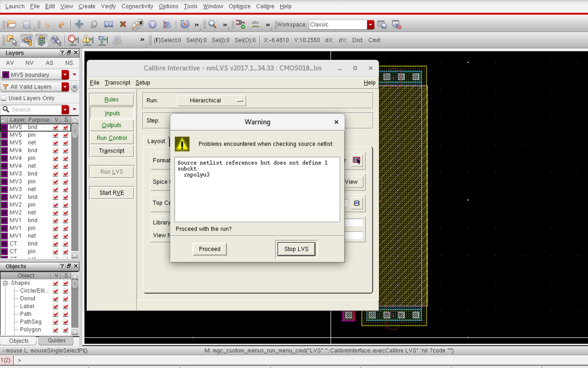Select the selection-mode arrow icon
This screenshot has height=368, width=588.
[12, 40]
